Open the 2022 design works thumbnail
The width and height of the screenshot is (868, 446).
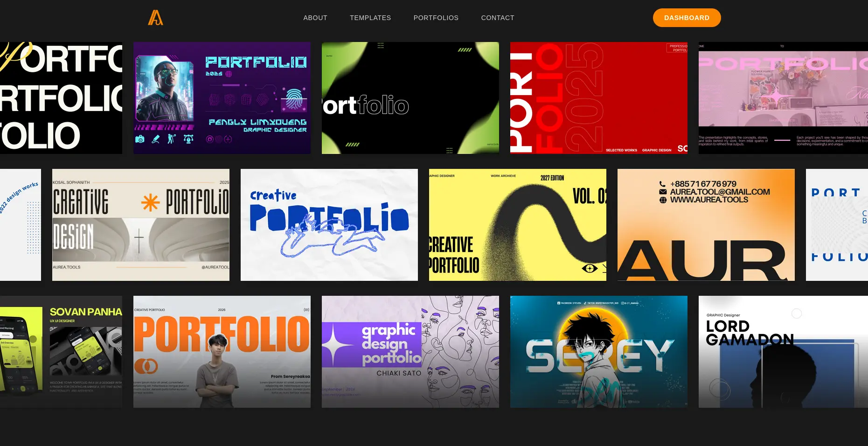coord(21,225)
